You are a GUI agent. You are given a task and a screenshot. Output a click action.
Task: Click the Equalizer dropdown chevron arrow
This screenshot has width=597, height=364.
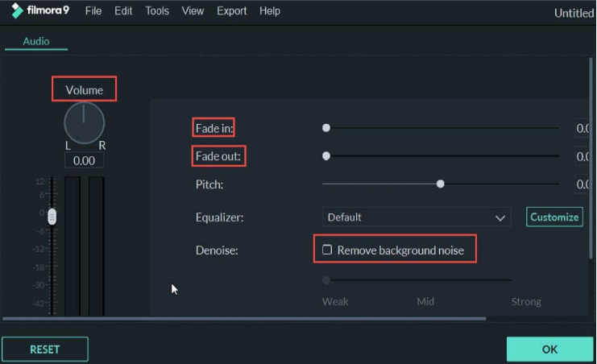(500, 218)
